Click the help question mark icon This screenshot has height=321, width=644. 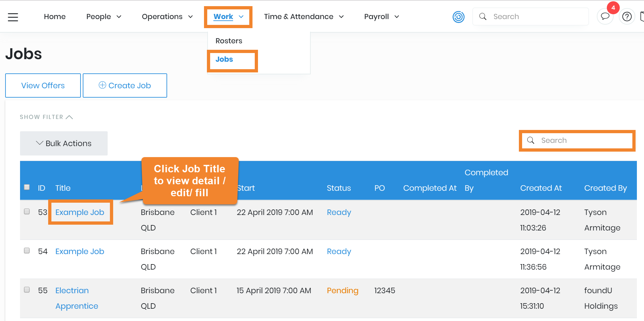tap(627, 16)
